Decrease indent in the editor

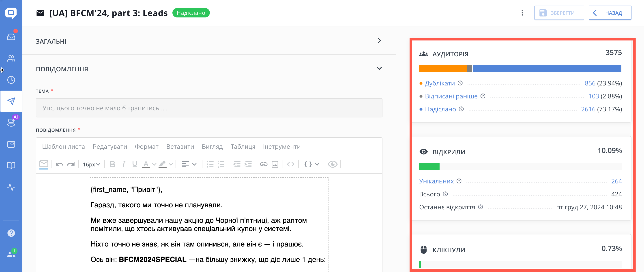(x=237, y=164)
